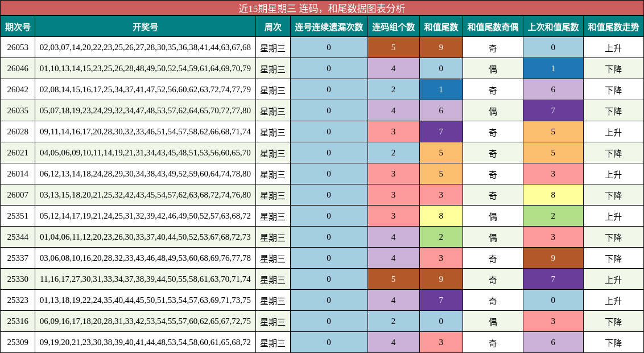The width and height of the screenshot is (644, 353).
Task: Select the 下降 trend for period 25316
Action: click(x=613, y=321)
